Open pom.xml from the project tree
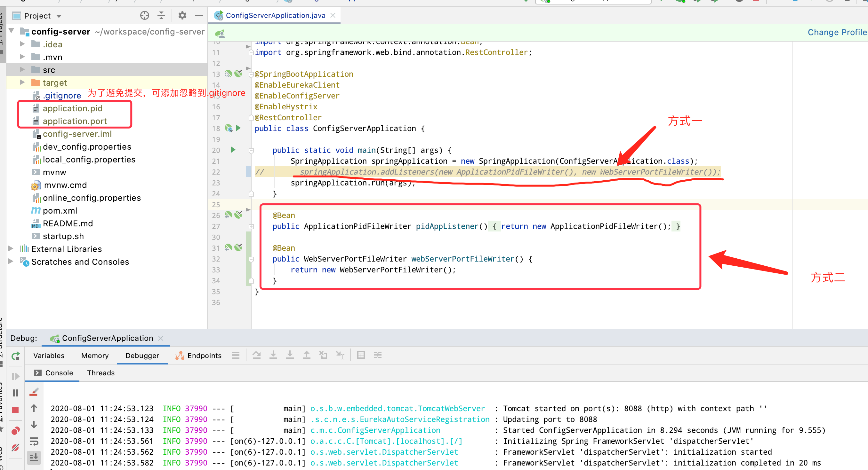 pos(60,210)
